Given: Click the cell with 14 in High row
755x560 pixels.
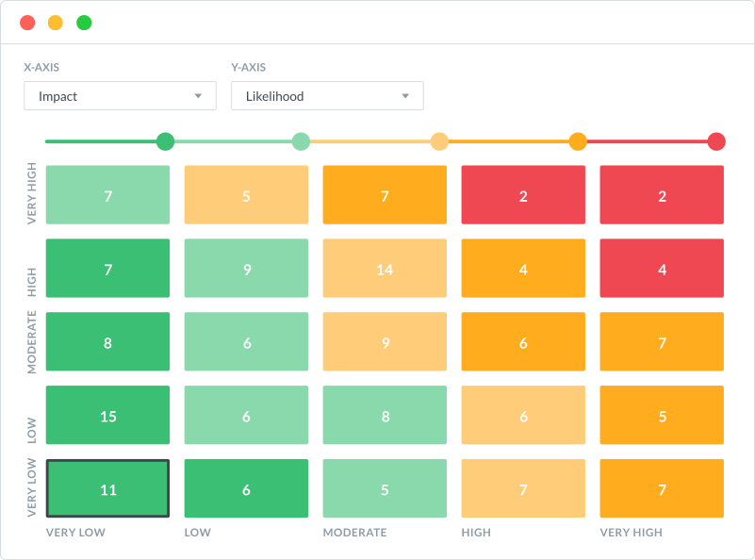Looking at the screenshot, I should point(385,268).
